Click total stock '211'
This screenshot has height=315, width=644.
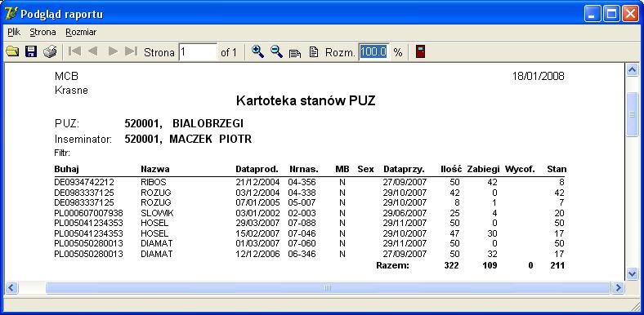pyautogui.click(x=557, y=266)
